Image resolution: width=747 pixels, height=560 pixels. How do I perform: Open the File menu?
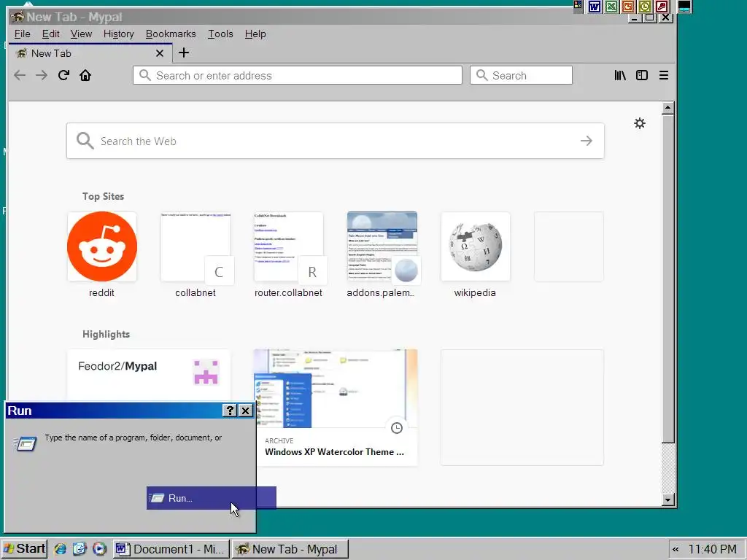point(23,34)
